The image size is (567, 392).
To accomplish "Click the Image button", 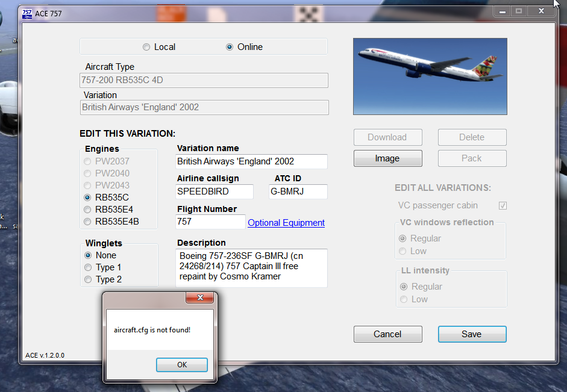I will [x=387, y=158].
